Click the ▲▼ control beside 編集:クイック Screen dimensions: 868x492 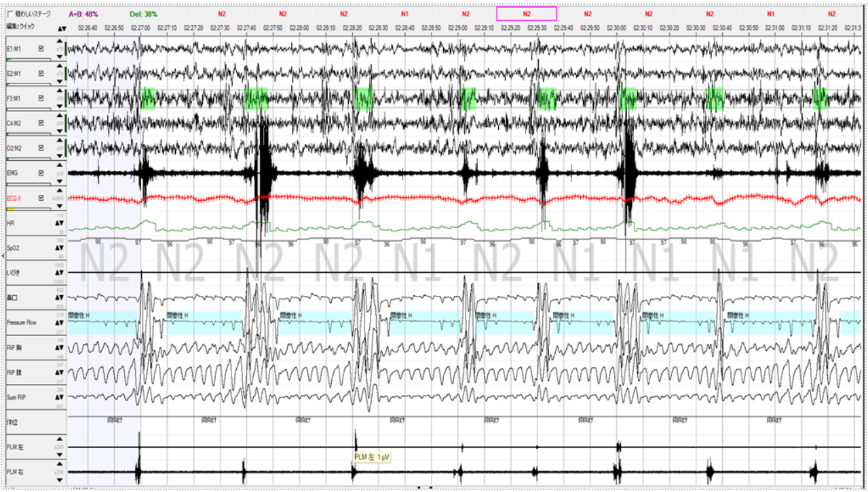tap(62, 29)
